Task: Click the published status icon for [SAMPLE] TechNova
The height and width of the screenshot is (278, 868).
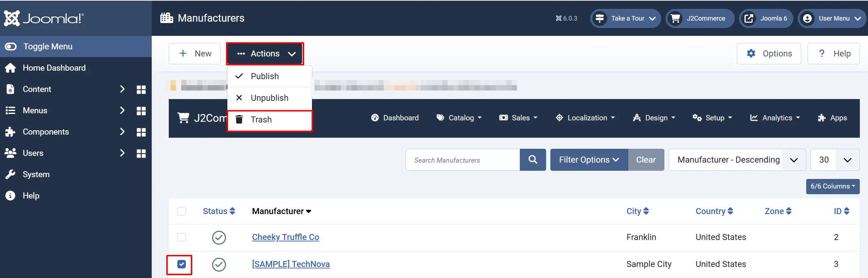Action: [x=219, y=265]
